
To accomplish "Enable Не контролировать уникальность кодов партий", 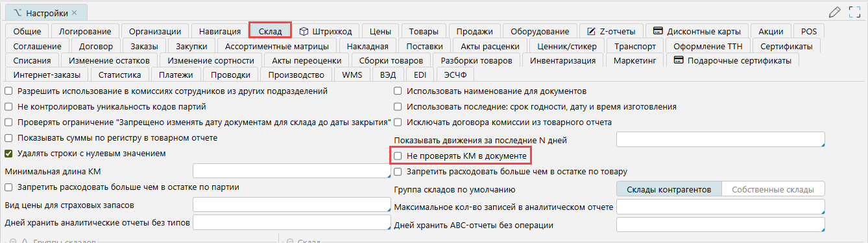I will (9, 106).
